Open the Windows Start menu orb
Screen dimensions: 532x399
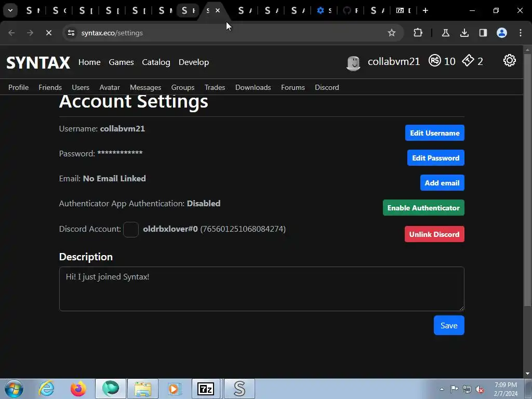(x=14, y=389)
